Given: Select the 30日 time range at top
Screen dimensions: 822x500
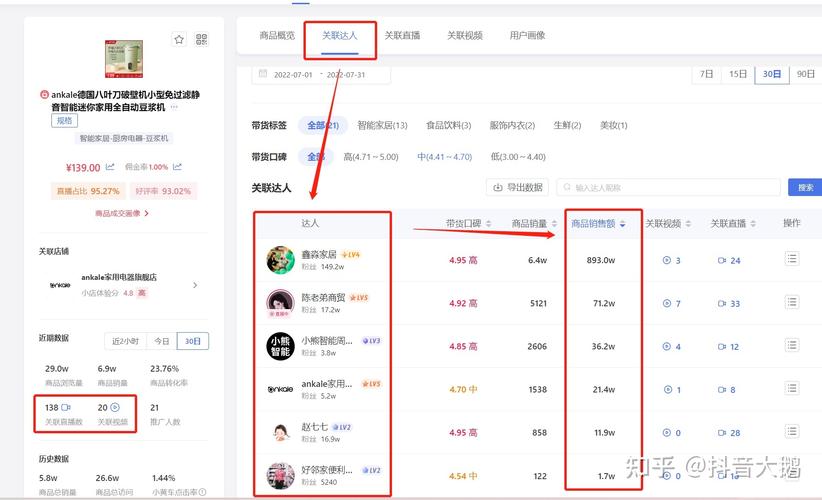Looking at the screenshot, I should 772,74.
